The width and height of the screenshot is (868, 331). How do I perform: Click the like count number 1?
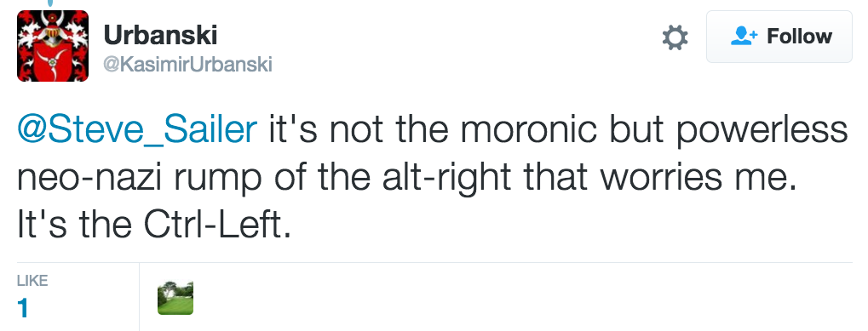23,308
